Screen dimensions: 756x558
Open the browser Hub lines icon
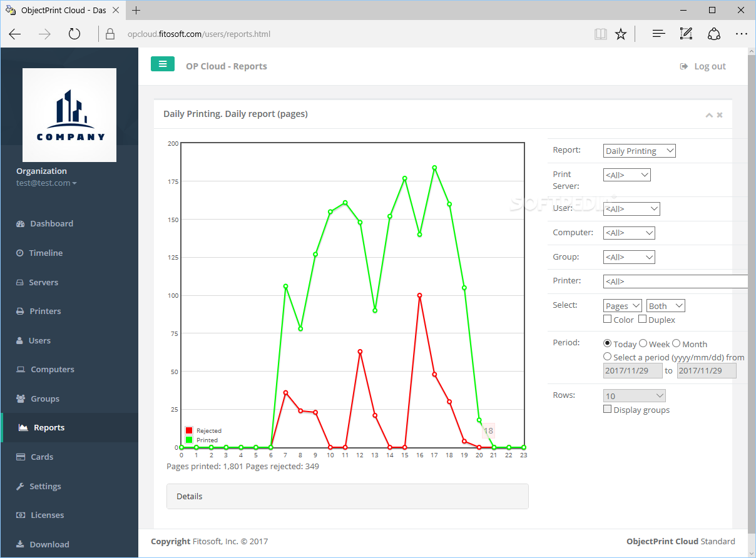(658, 34)
